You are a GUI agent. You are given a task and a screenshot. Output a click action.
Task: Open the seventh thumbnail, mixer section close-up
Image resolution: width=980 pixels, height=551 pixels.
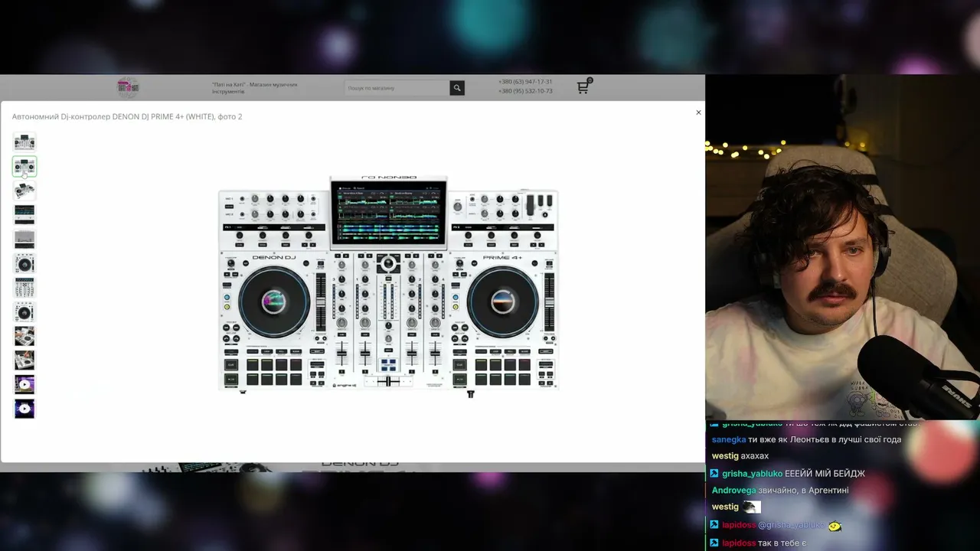(x=24, y=288)
